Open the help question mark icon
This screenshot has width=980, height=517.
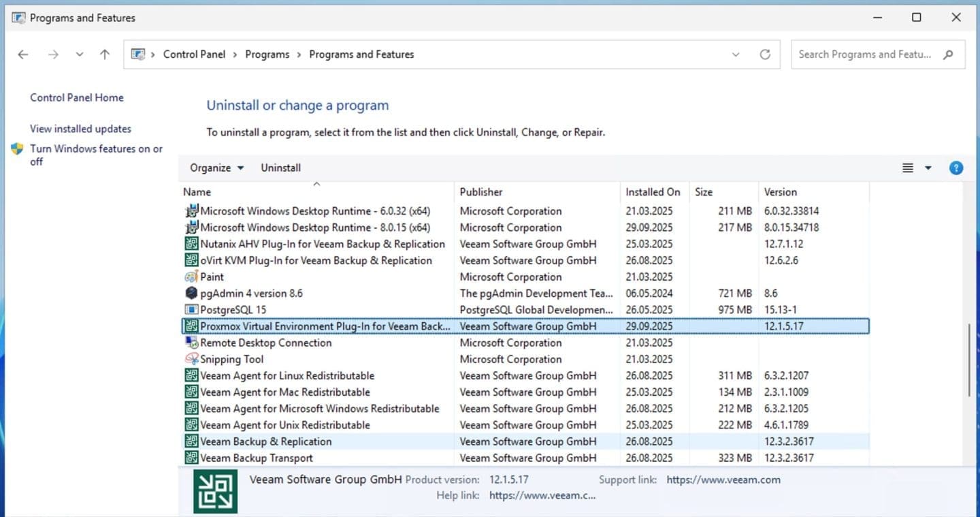(956, 168)
